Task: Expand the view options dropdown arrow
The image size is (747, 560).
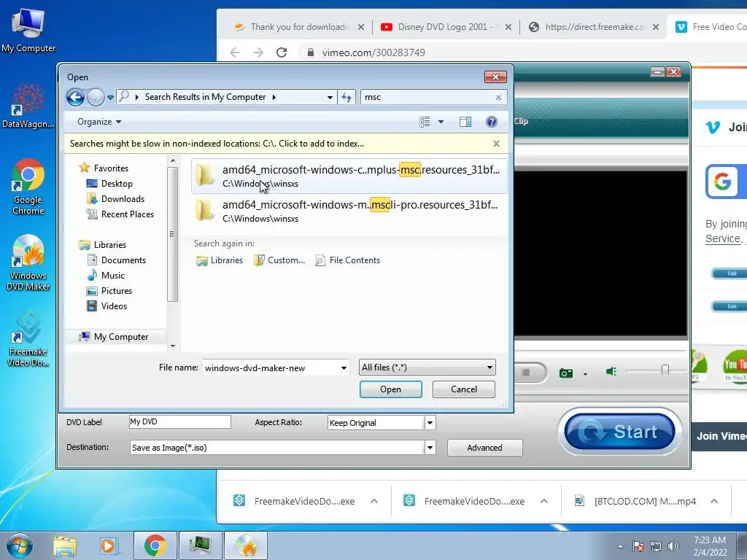Action: point(441,122)
